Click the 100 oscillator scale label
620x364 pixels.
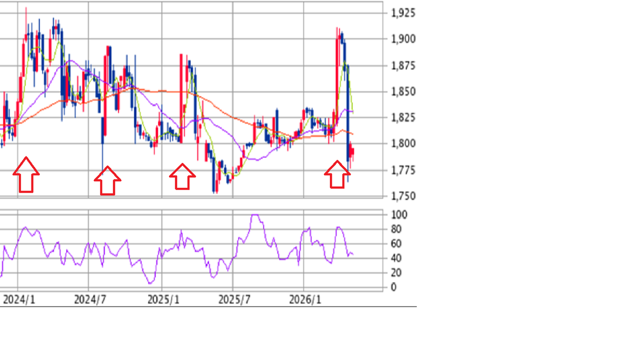pos(400,214)
